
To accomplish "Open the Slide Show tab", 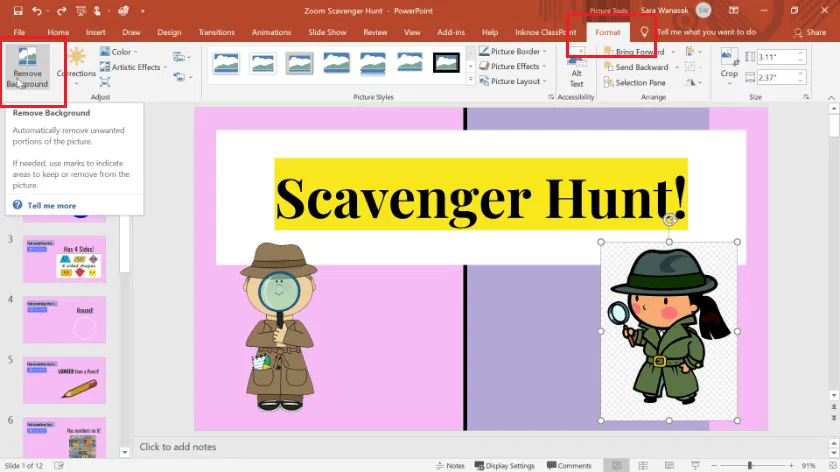I will 327,32.
